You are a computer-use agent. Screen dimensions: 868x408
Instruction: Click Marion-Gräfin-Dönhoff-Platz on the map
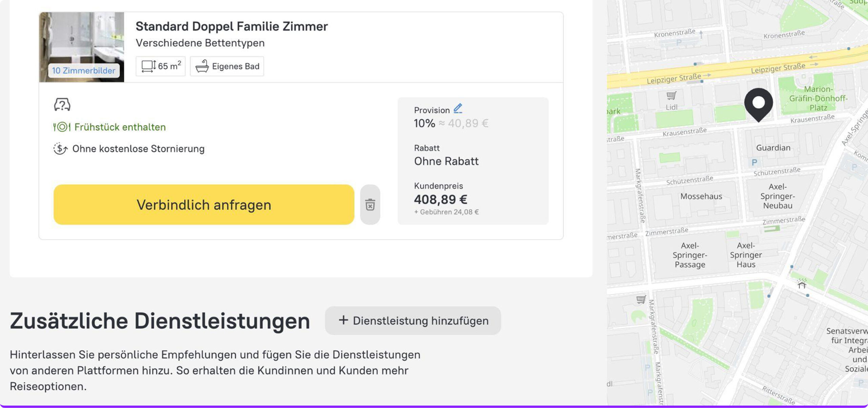[x=818, y=98]
